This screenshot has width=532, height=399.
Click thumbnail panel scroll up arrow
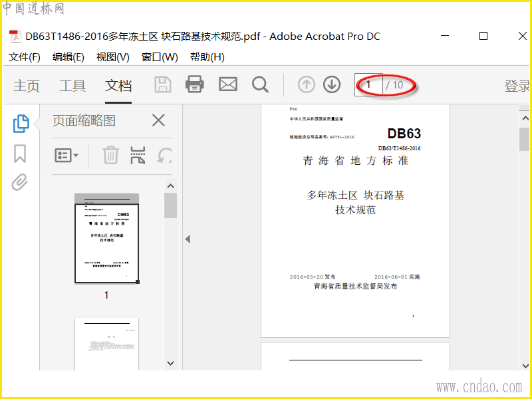tap(171, 186)
